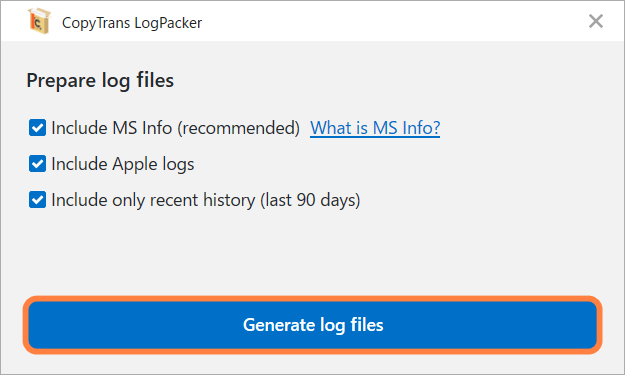The width and height of the screenshot is (625, 375).
Task: Click the CopyTrans LogPacker title text
Action: tap(132, 23)
